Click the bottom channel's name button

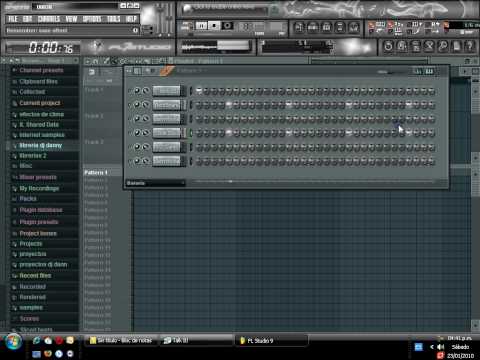[x=167, y=161]
